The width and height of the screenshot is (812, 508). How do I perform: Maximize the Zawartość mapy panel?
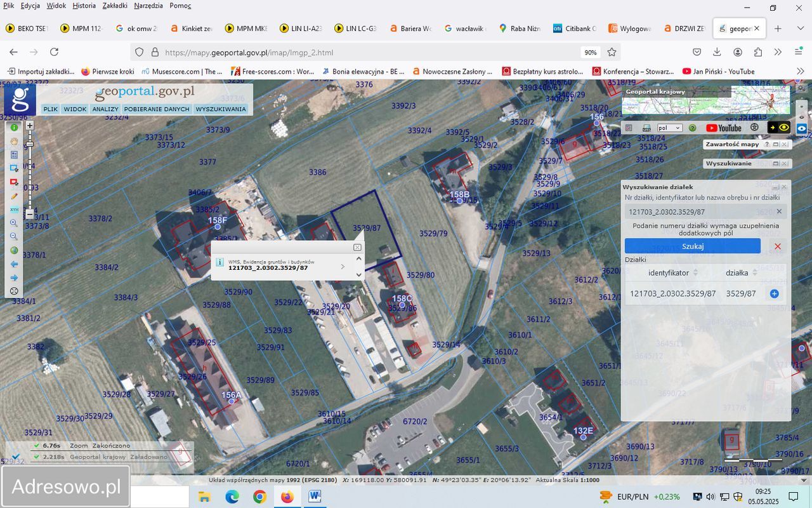pos(775,144)
